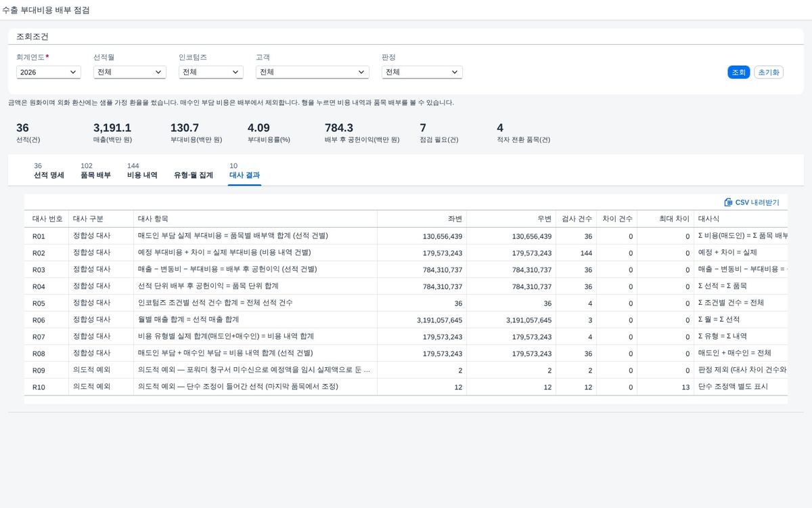812x508 pixels.
Task: Select row R06
Action: [x=406, y=320]
